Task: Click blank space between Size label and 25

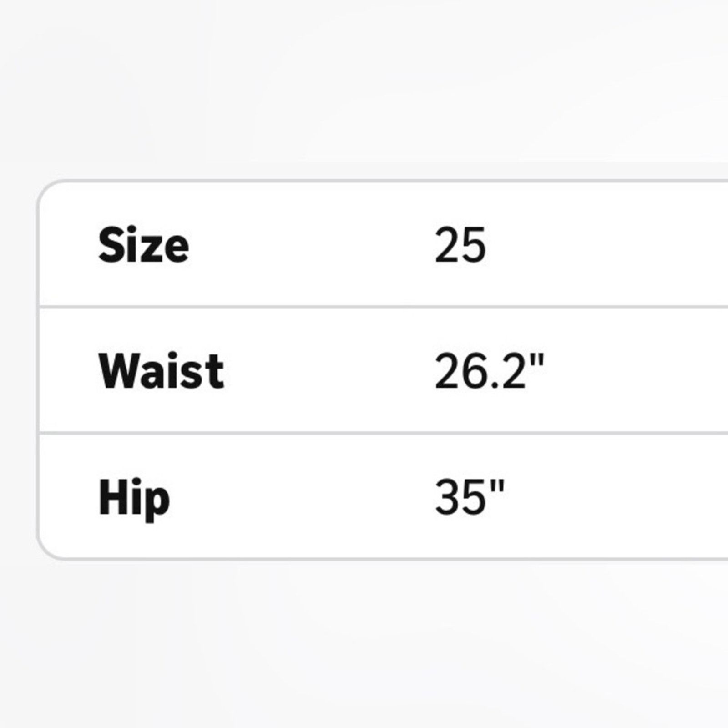Action: coord(312,246)
